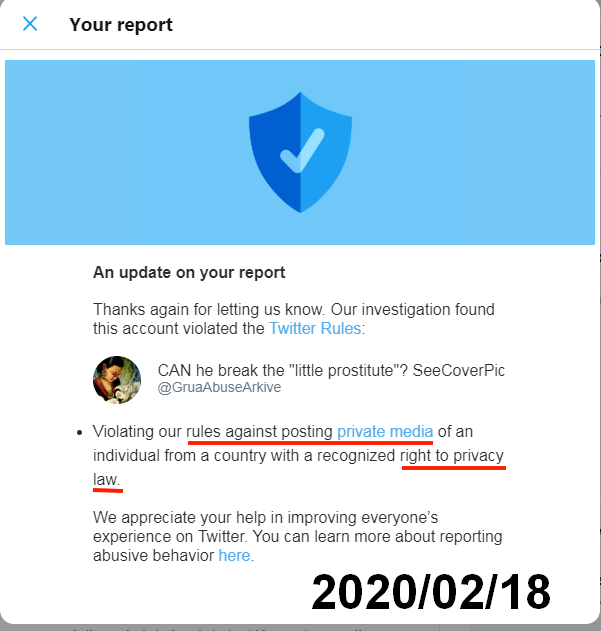601x631 pixels.
Task: Click the reported account's profile avatar
Action: coord(117,379)
